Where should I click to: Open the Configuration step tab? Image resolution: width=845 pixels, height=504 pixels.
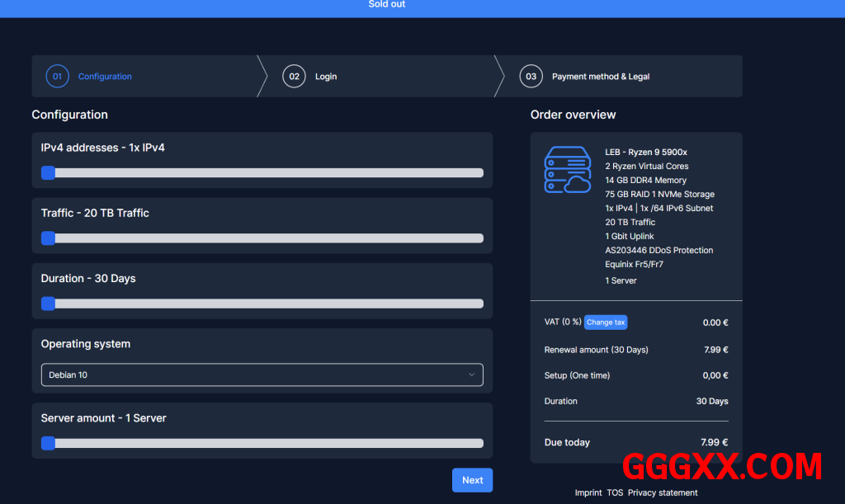pyautogui.click(x=105, y=77)
